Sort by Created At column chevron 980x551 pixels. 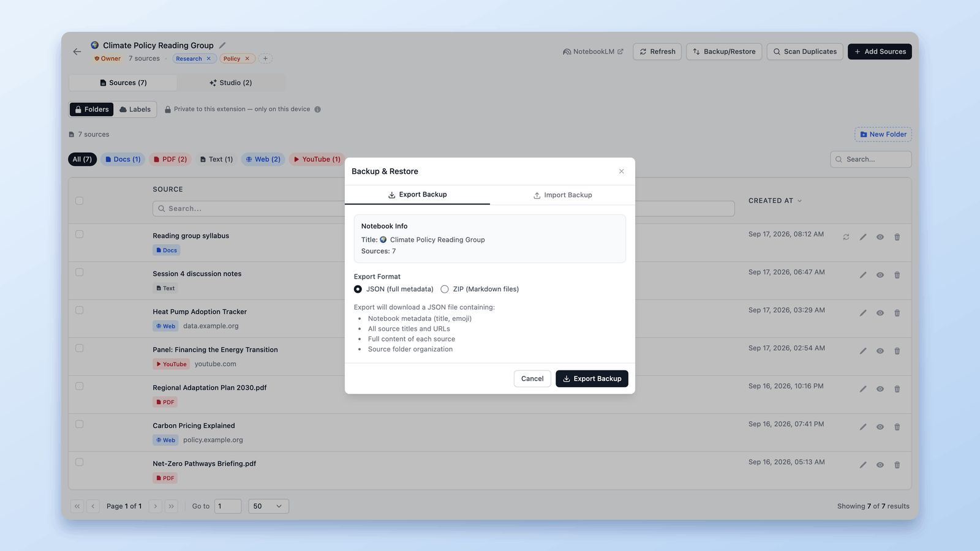click(800, 201)
